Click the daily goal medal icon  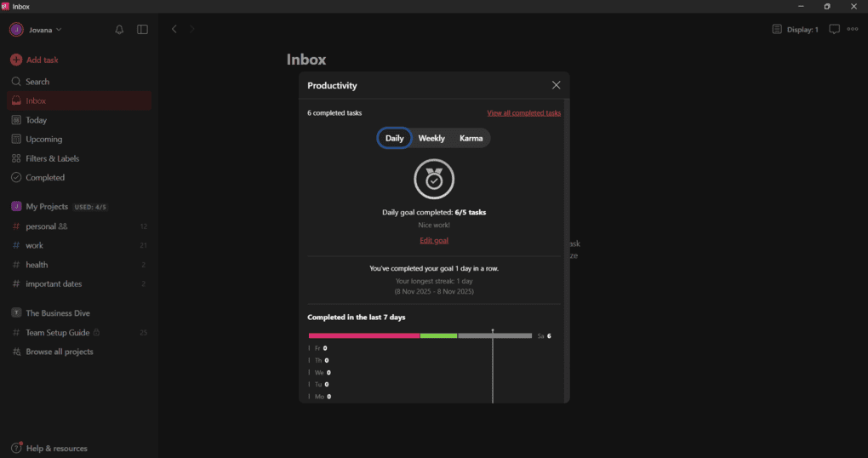coord(434,179)
